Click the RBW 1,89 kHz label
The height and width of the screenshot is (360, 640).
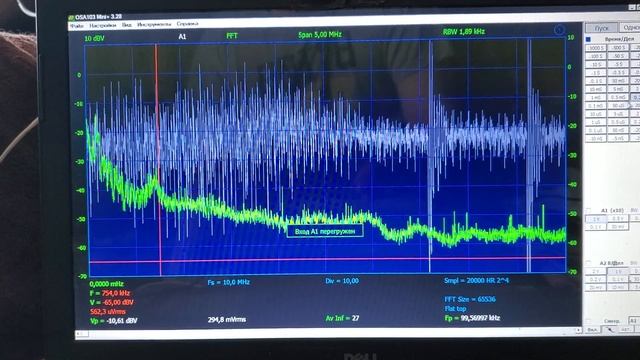pyautogui.click(x=464, y=31)
